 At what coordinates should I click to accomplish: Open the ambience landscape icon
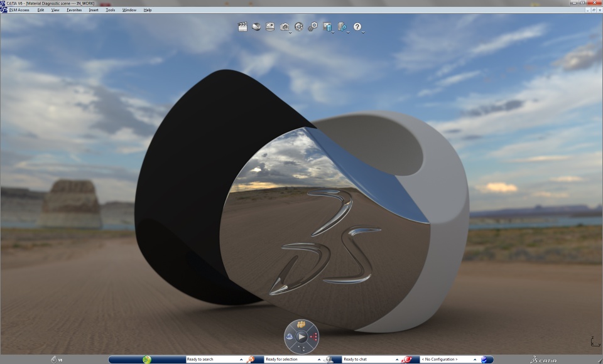[x=270, y=26]
